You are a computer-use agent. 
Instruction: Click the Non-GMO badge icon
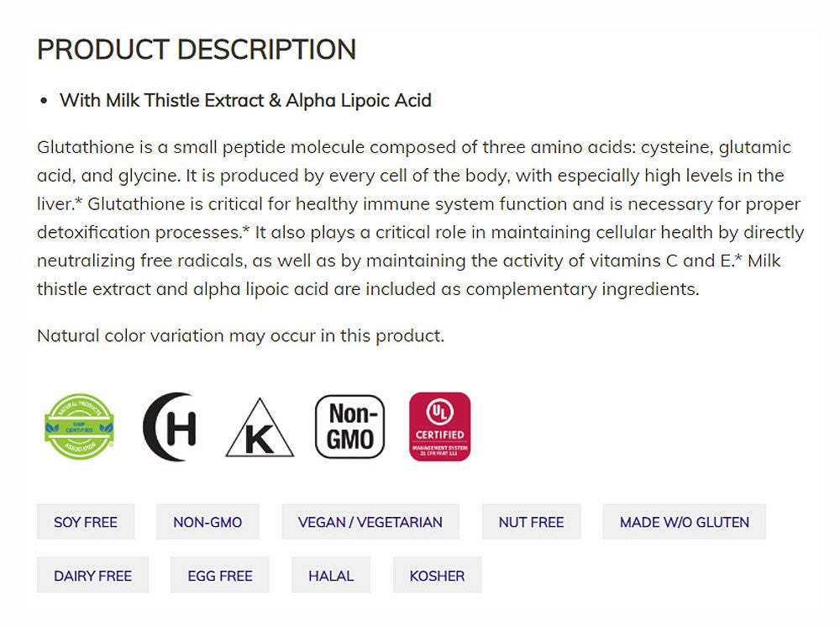coord(349,427)
